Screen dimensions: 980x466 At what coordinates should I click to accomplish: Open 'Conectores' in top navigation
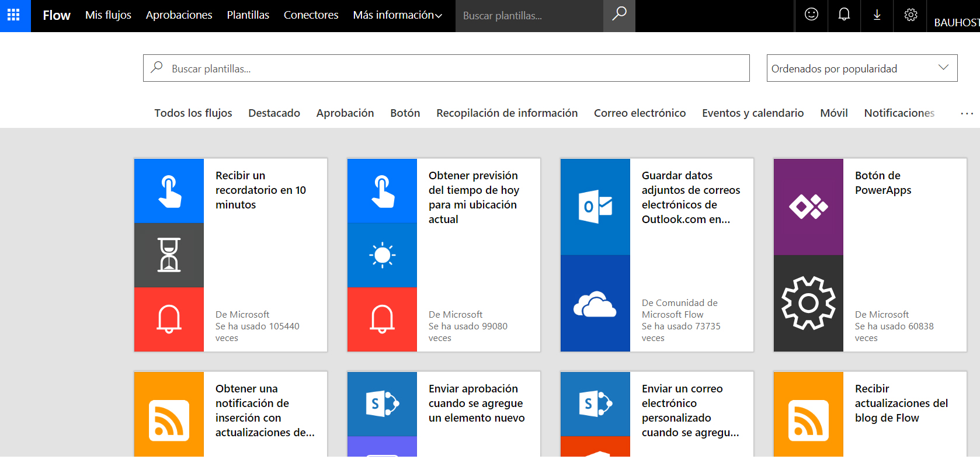(x=311, y=15)
